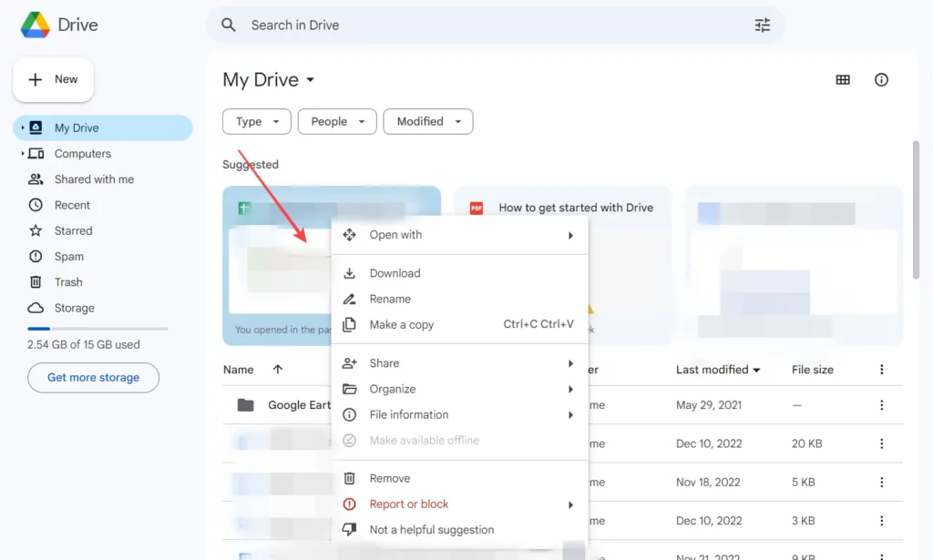
Task: Open more options for 5 KB file row
Action: 881,482
